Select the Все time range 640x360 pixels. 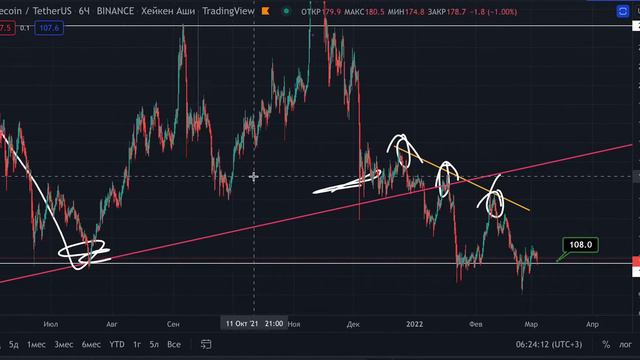pyautogui.click(x=174, y=344)
